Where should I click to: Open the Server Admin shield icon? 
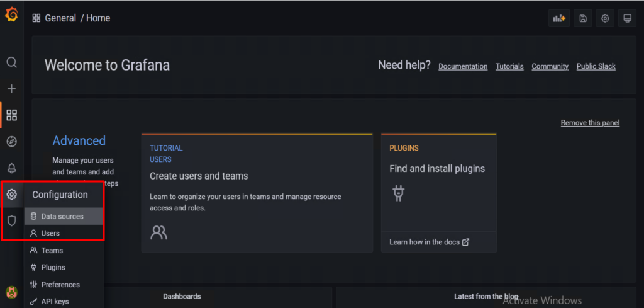click(11, 221)
